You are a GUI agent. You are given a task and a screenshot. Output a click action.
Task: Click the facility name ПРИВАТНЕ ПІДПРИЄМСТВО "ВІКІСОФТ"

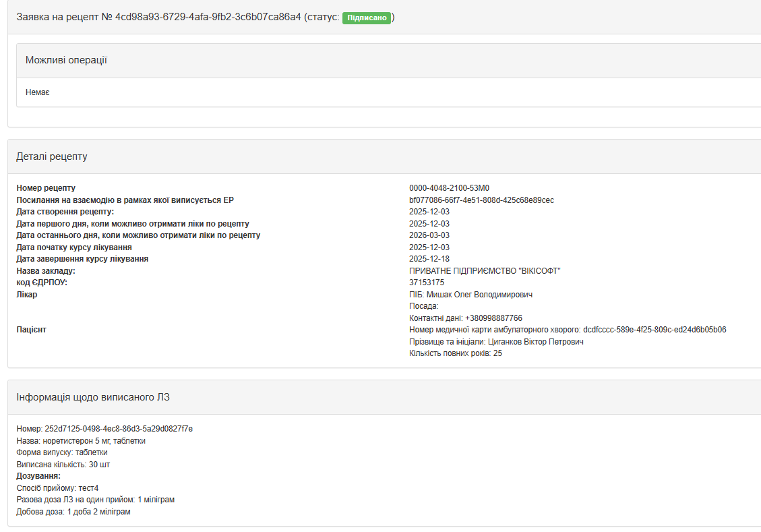pos(485,271)
